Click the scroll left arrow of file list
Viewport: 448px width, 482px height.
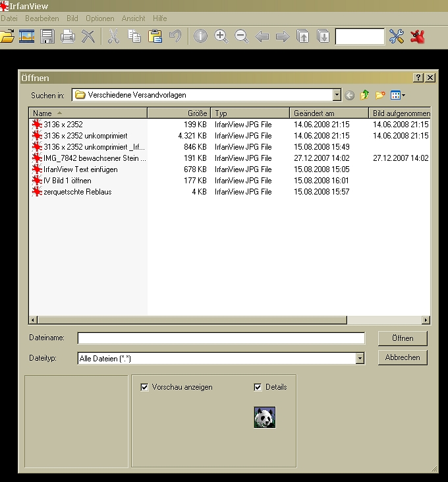[33, 320]
